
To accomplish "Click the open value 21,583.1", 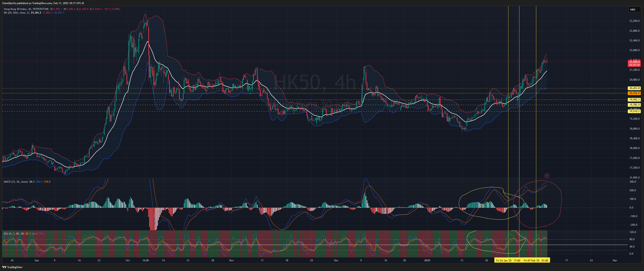I will click(57, 9).
